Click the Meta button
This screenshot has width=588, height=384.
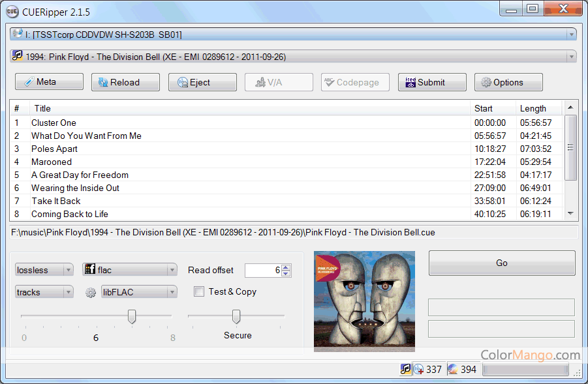[49, 82]
